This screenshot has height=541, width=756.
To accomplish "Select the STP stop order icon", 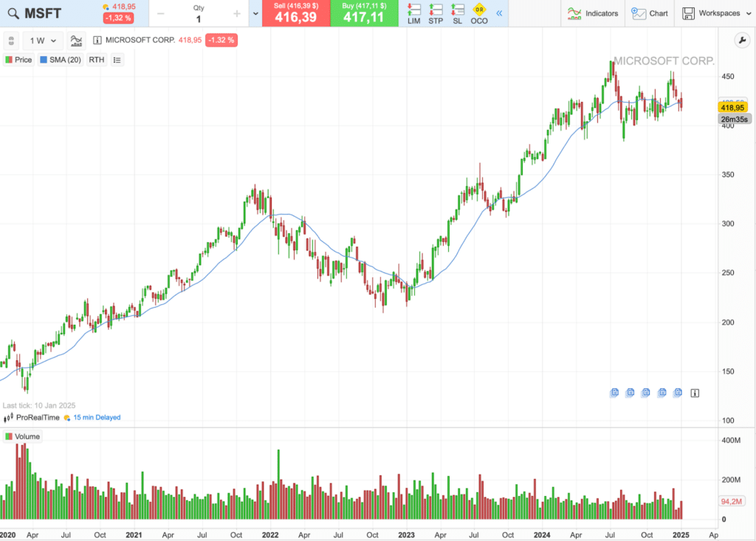I will pyautogui.click(x=436, y=13).
